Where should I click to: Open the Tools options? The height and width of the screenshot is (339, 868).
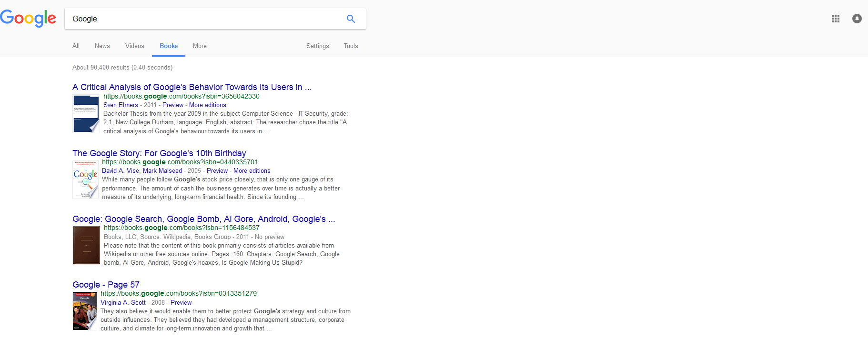tap(351, 46)
